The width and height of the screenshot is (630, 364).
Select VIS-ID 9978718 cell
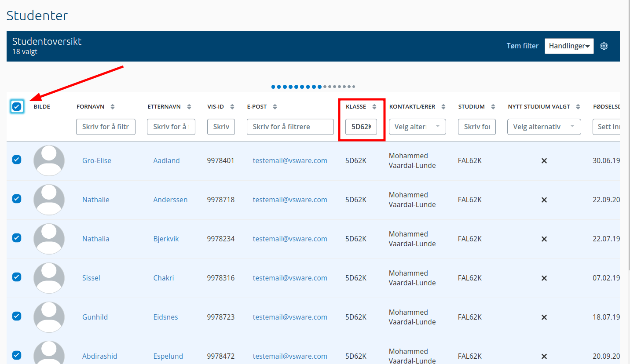(221, 200)
